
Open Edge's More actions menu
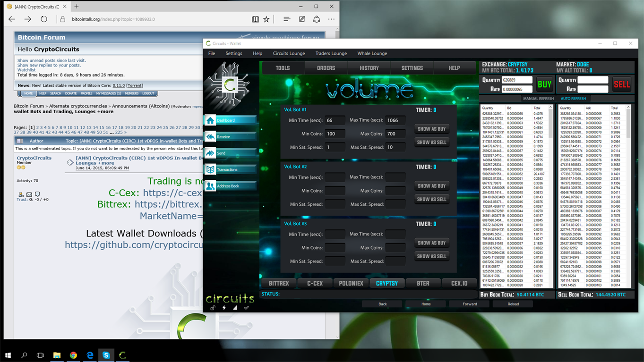[x=331, y=19]
